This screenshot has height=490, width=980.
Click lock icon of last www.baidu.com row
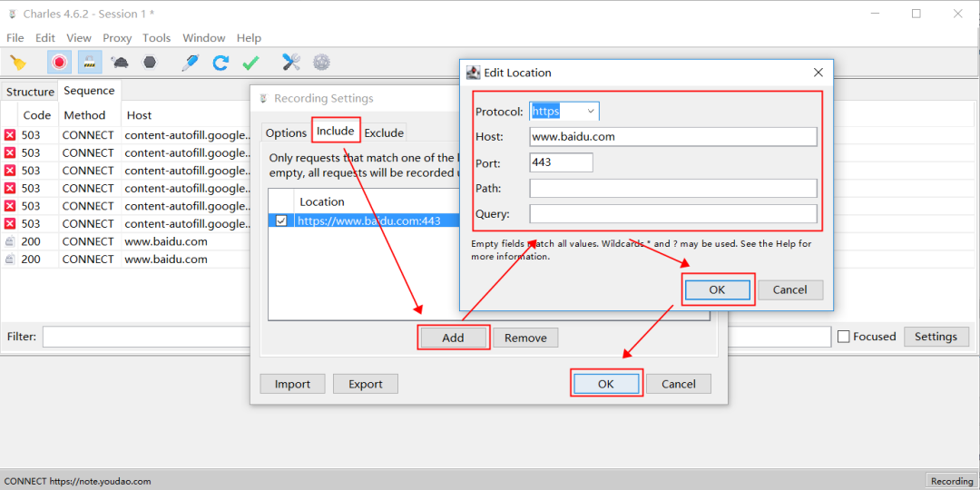[x=9, y=260]
